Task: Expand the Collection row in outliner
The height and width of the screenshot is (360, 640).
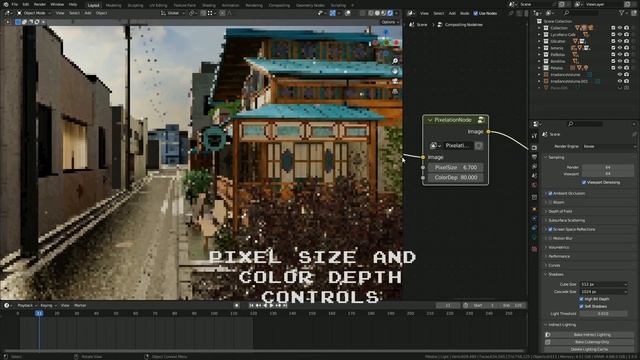Action: point(539,28)
